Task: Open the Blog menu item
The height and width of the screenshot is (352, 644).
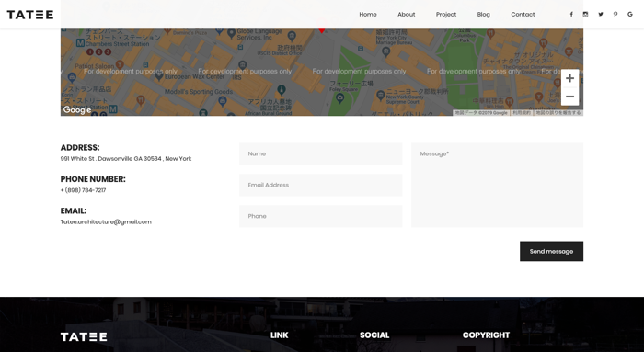Action: pyautogui.click(x=483, y=15)
